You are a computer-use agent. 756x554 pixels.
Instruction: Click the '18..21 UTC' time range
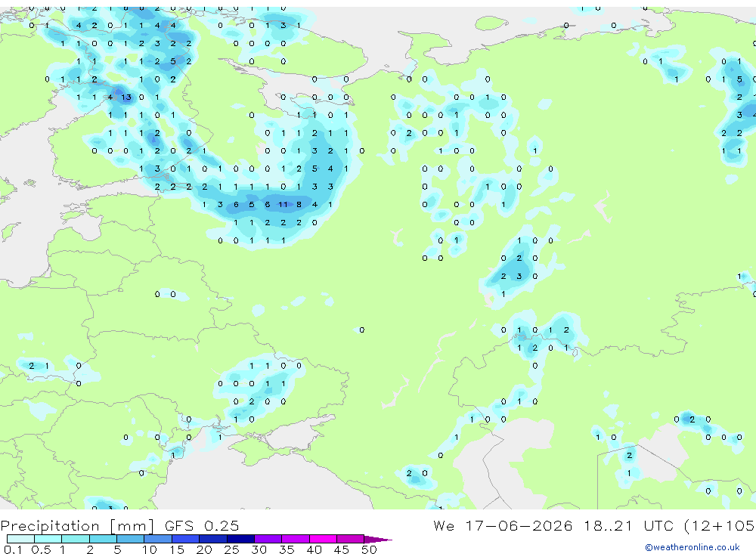click(627, 525)
